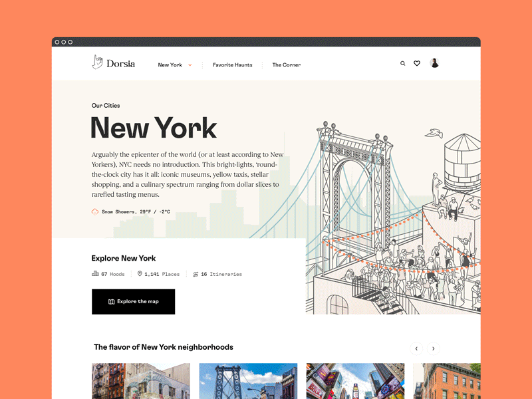
Task: Click The flavor of New York neighborhoods heading
Action: pos(164,347)
